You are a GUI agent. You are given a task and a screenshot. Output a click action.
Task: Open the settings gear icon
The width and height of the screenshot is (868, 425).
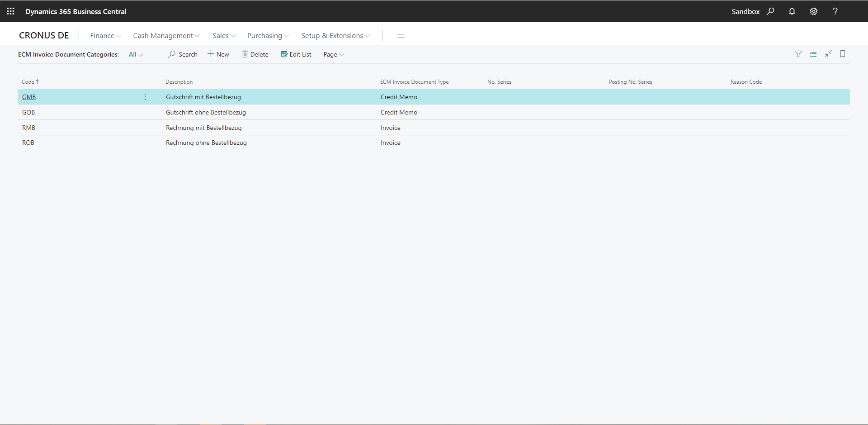click(x=814, y=11)
